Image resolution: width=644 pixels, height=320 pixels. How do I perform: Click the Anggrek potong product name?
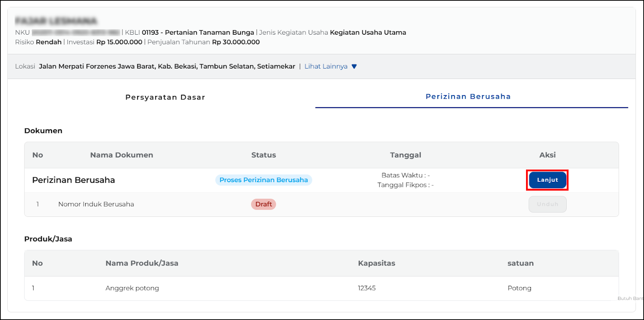(x=132, y=288)
